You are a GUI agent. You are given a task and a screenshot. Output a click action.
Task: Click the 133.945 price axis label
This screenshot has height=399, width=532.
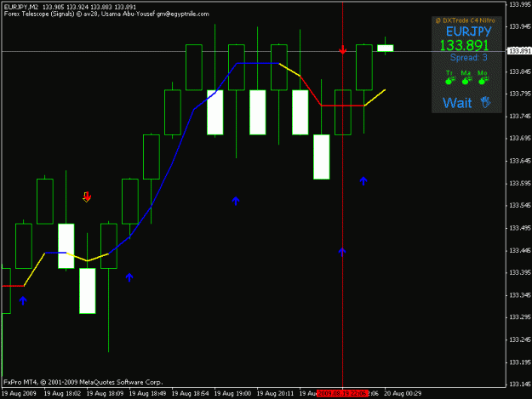(520, 26)
